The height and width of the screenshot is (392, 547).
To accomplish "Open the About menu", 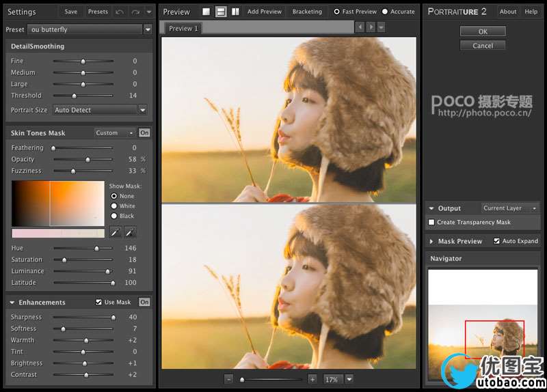I will [508, 12].
